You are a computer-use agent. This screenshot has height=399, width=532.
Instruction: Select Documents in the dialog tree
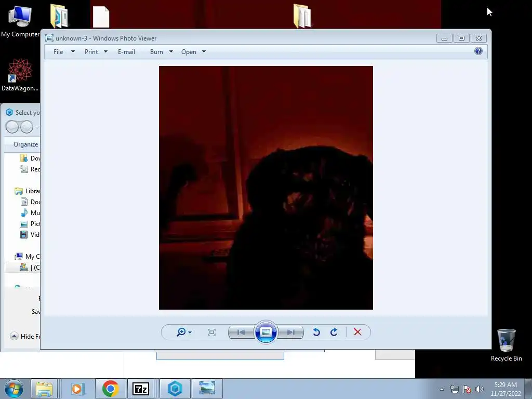tap(30, 202)
